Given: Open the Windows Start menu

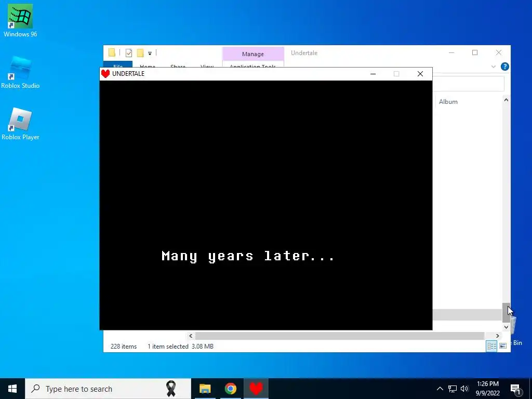Looking at the screenshot, I should pos(12,389).
